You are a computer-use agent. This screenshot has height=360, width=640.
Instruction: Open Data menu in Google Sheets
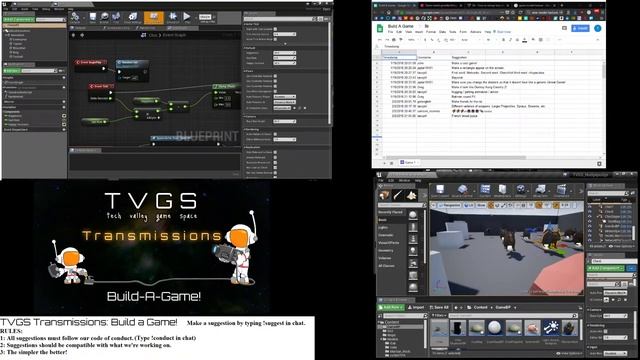[x=442, y=32]
